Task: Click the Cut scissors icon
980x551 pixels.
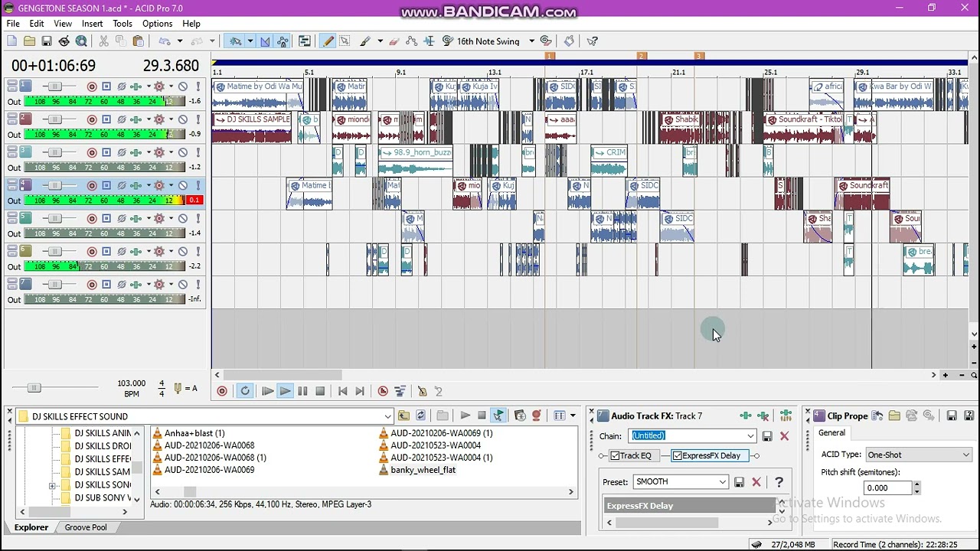Action: pyautogui.click(x=102, y=41)
